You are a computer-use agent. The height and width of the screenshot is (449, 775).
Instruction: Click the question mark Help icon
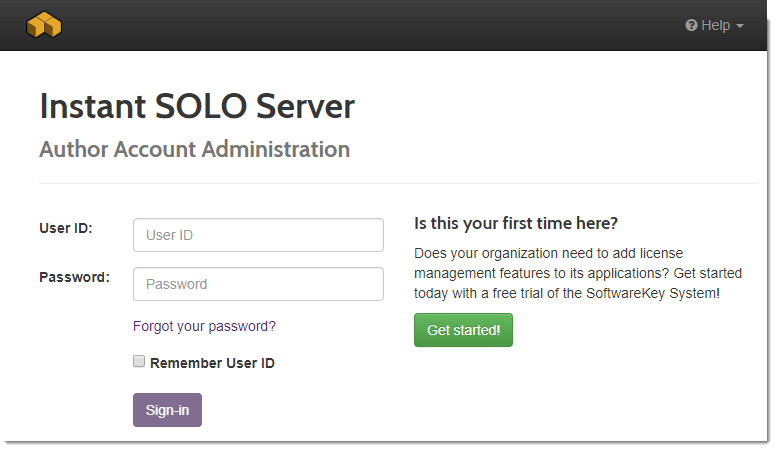pos(691,26)
